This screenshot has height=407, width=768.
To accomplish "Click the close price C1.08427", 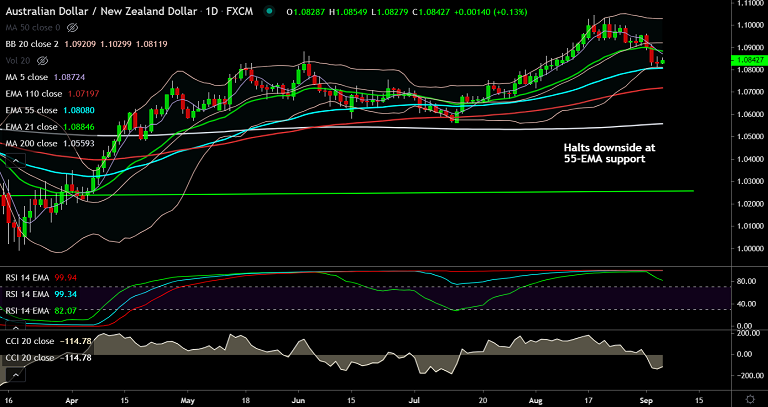I will pos(432,11).
